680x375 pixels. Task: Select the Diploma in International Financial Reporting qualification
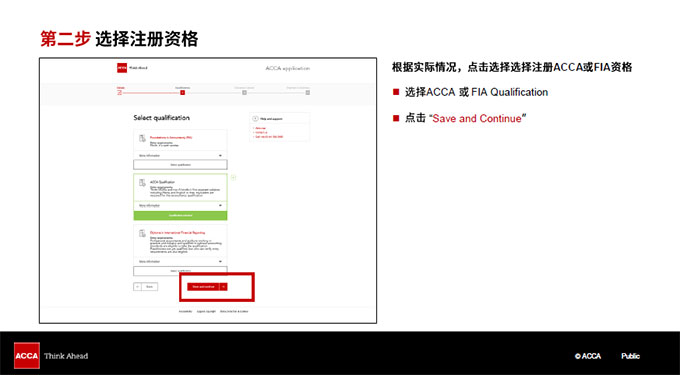pos(180,271)
